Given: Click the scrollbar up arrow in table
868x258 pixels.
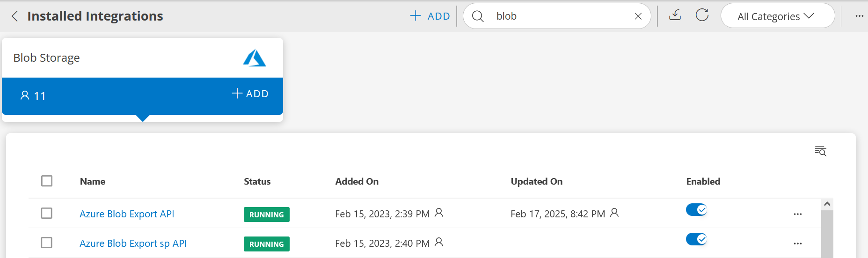Looking at the screenshot, I should [827, 204].
